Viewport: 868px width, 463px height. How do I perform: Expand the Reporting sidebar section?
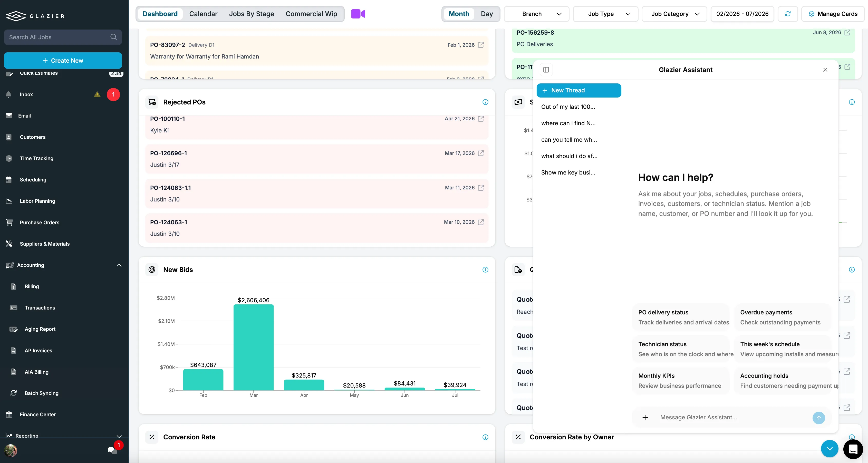tap(119, 436)
